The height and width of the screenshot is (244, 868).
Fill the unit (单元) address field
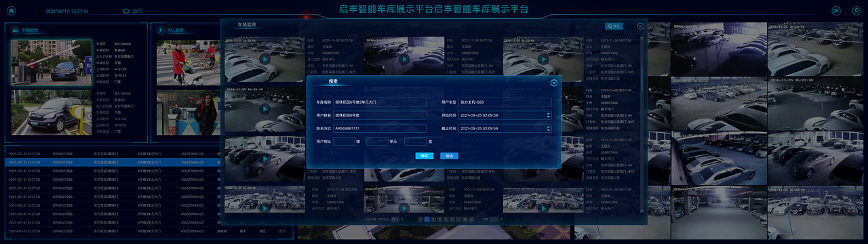pos(377,142)
